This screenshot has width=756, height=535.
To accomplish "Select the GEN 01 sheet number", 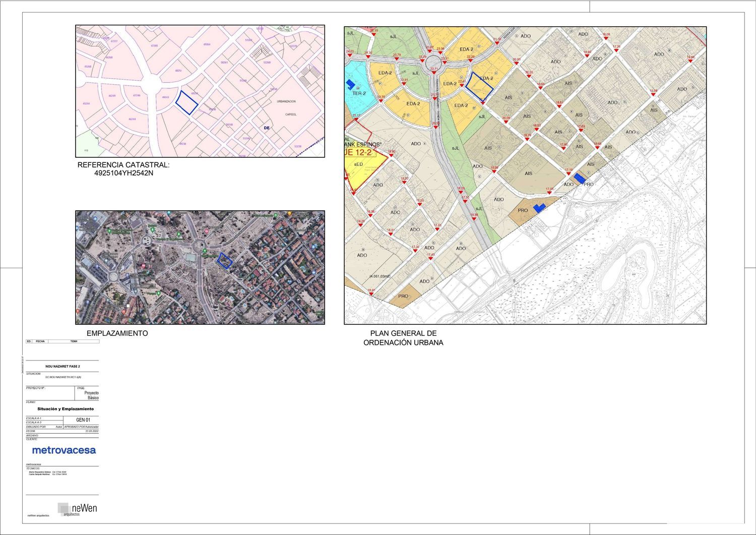I will [83, 420].
